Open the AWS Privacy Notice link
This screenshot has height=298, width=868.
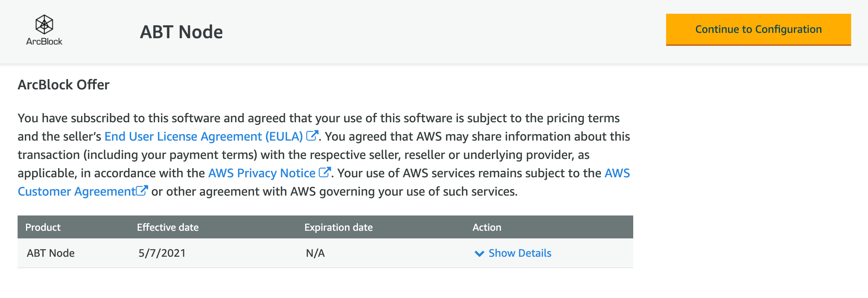[x=262, y=173]
